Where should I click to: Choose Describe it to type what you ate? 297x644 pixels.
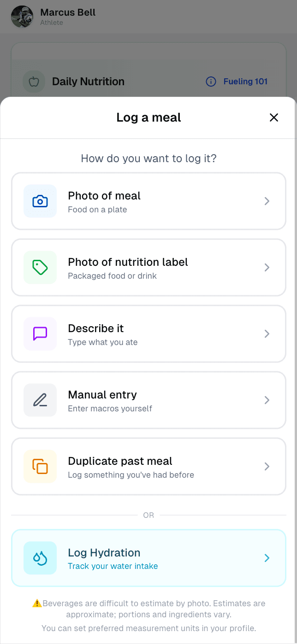148,334
